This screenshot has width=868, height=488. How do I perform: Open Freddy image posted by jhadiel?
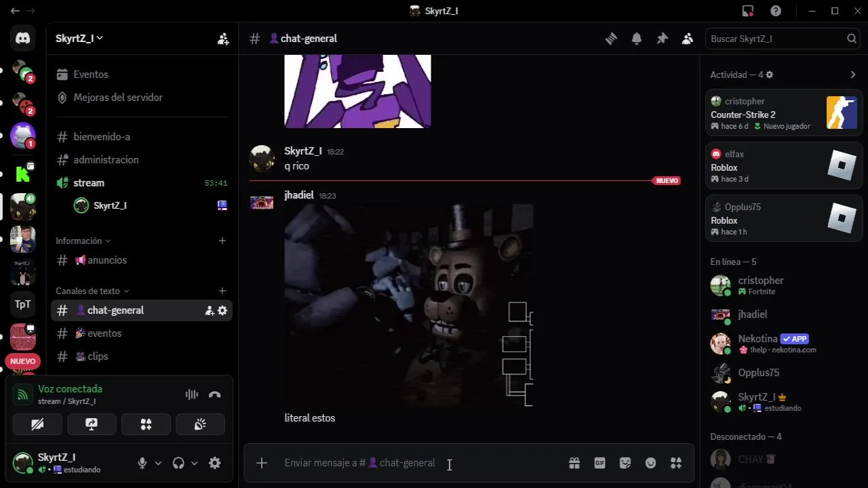409,305
